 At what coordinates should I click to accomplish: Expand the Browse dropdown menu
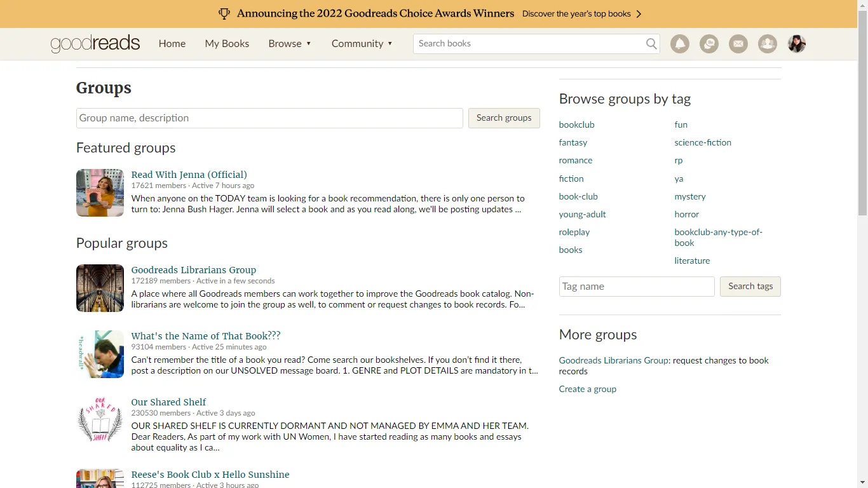point(290,43)
